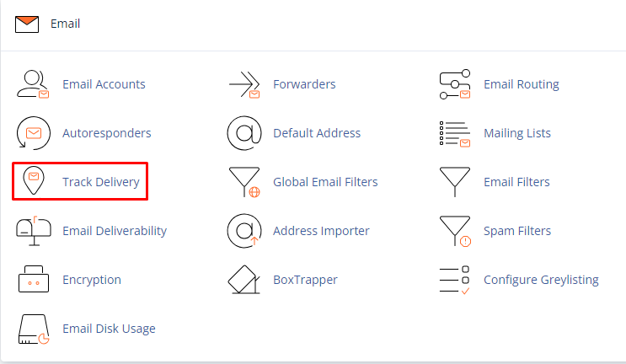Open the Configure Greylisting link
This screenshot has width=626, height=364.
541,280
